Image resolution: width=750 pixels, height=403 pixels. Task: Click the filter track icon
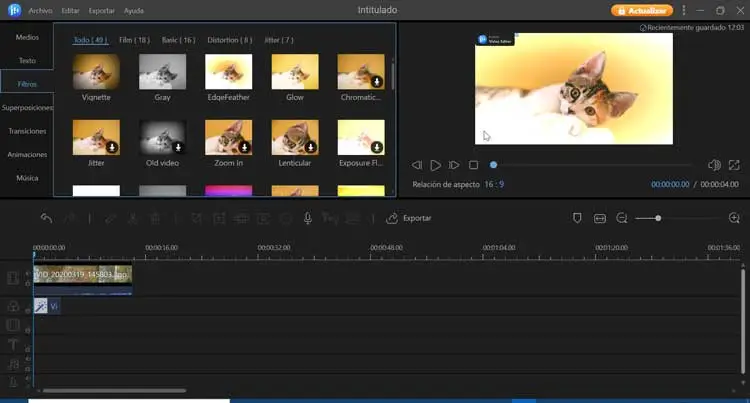(13, 306)
